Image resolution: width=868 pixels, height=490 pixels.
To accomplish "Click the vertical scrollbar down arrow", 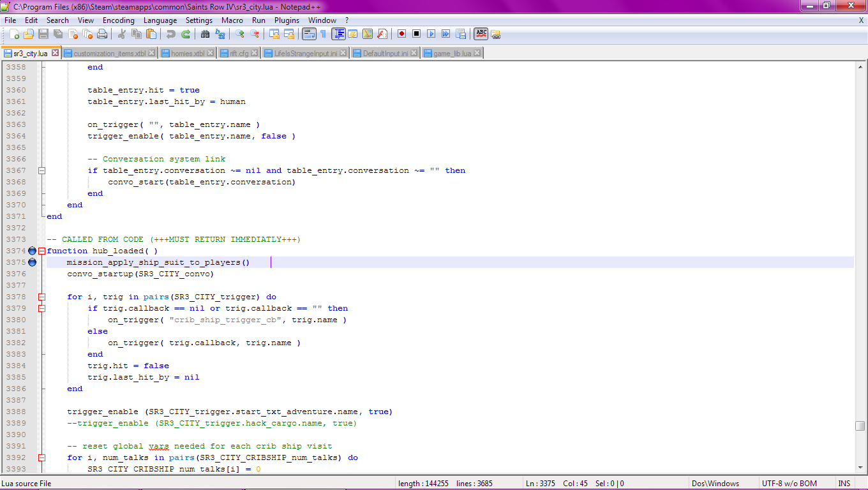I will coord(860,468).
